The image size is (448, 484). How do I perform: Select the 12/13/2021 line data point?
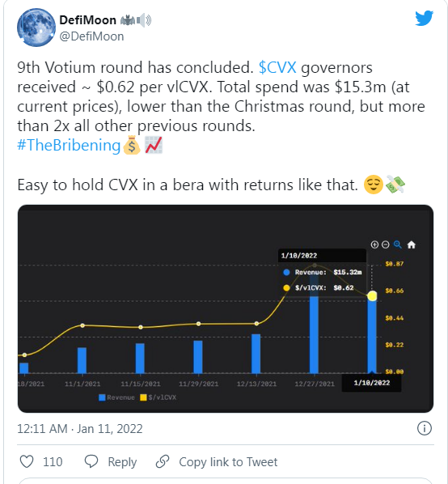(256, 324)
